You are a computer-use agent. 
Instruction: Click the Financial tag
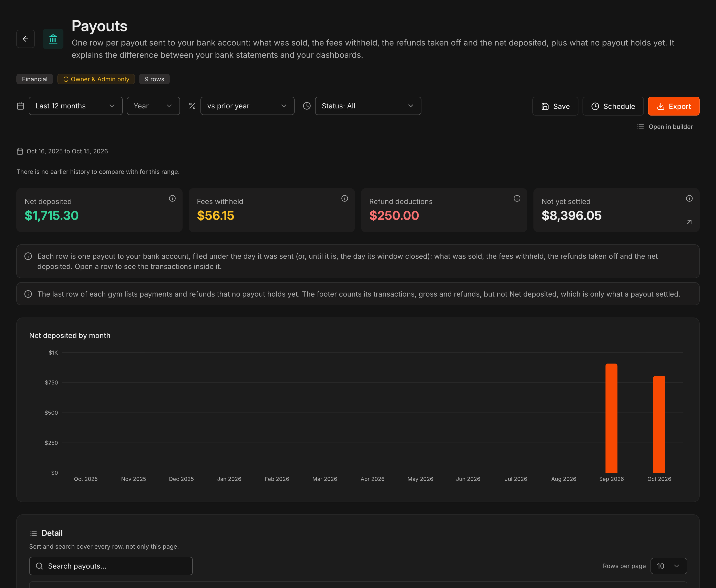click(35, 79)
